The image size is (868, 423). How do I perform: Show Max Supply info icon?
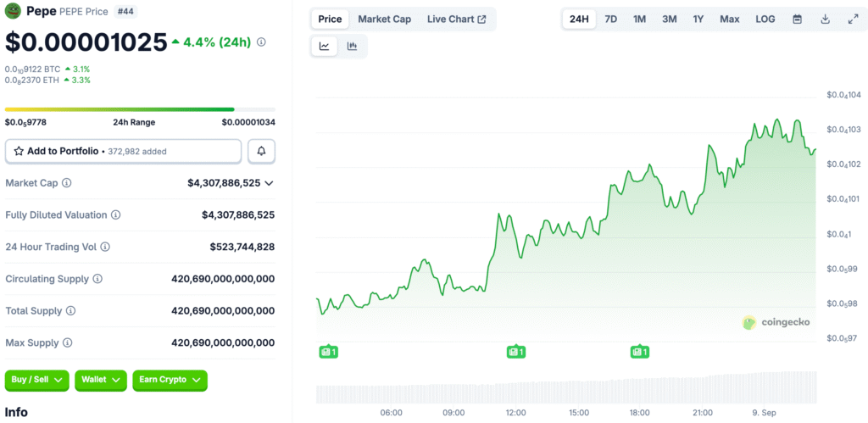point(68,343)
